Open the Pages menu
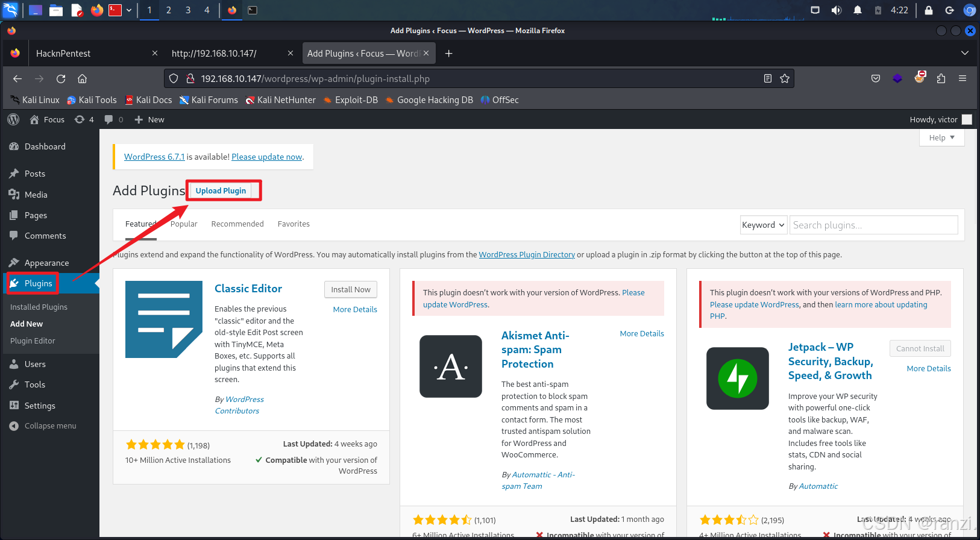980x540 pixels. pos(36,215)
